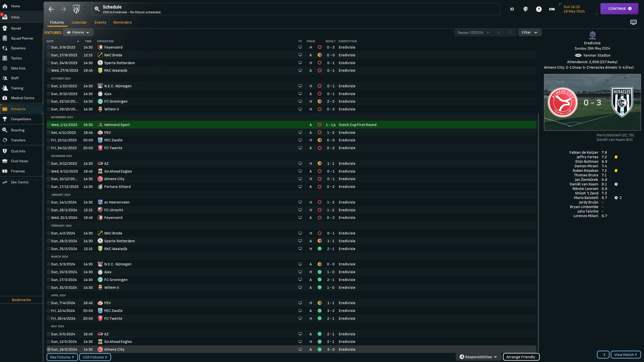Click the Arrange Friendly button

(521, 357)
